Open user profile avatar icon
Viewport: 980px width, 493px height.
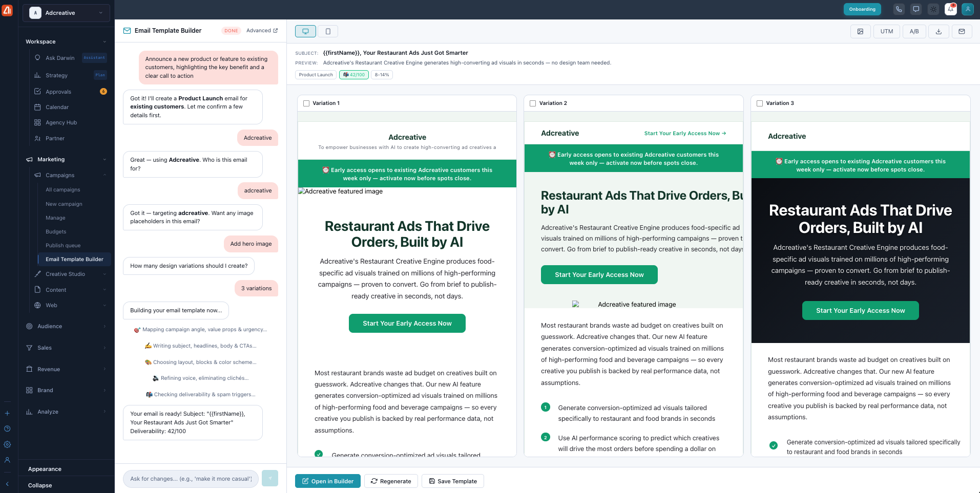pyautogui.click(x=968, y=9)
